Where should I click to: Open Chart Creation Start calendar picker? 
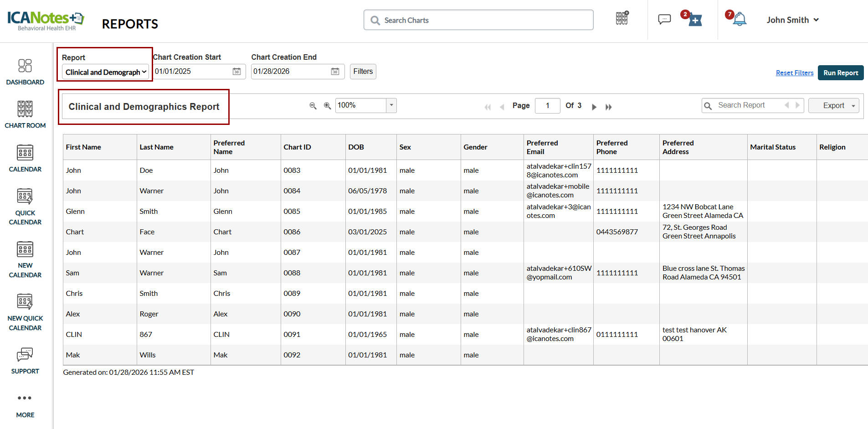click(236, 72)
